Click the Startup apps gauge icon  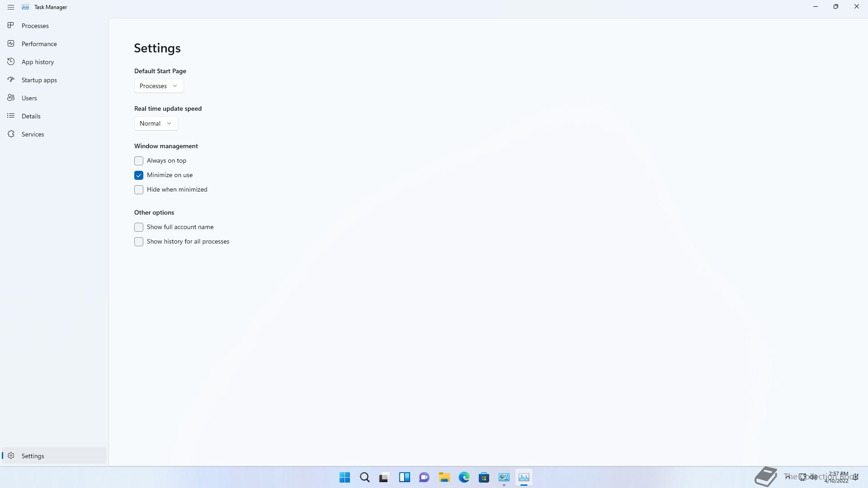(11, 80)
